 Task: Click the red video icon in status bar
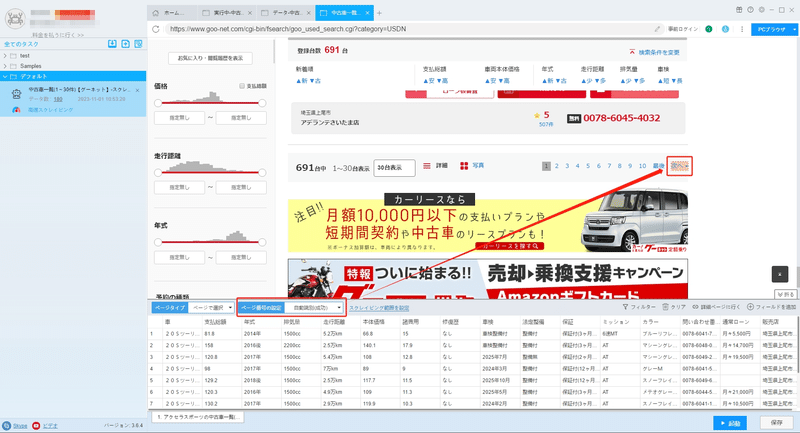click(x=36, y=425)
